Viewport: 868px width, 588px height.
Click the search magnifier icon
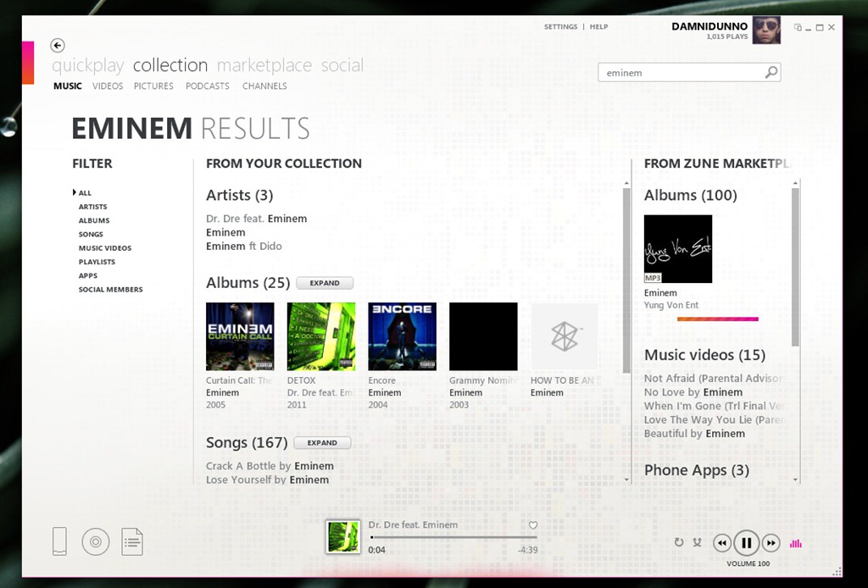coord(771,73)
